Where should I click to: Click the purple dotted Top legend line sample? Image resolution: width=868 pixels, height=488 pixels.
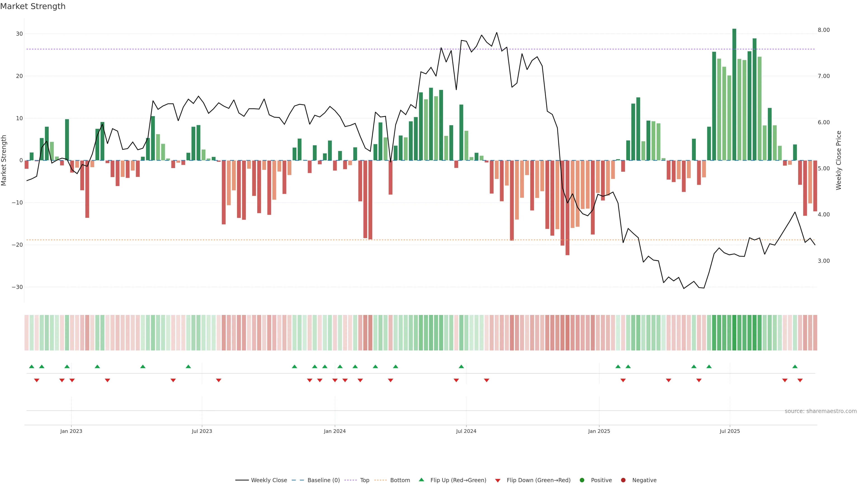click(350, 480)
